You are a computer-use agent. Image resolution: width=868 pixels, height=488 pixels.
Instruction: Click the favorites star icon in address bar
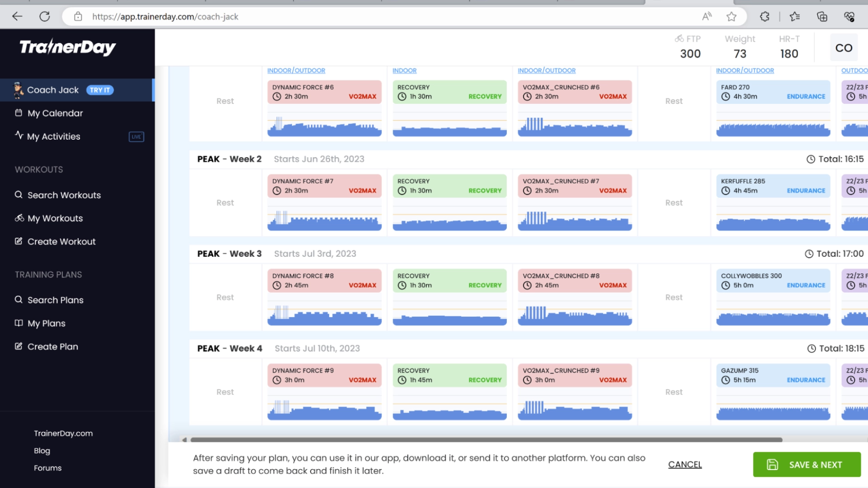pyautogui.click(x=731, y=17)
